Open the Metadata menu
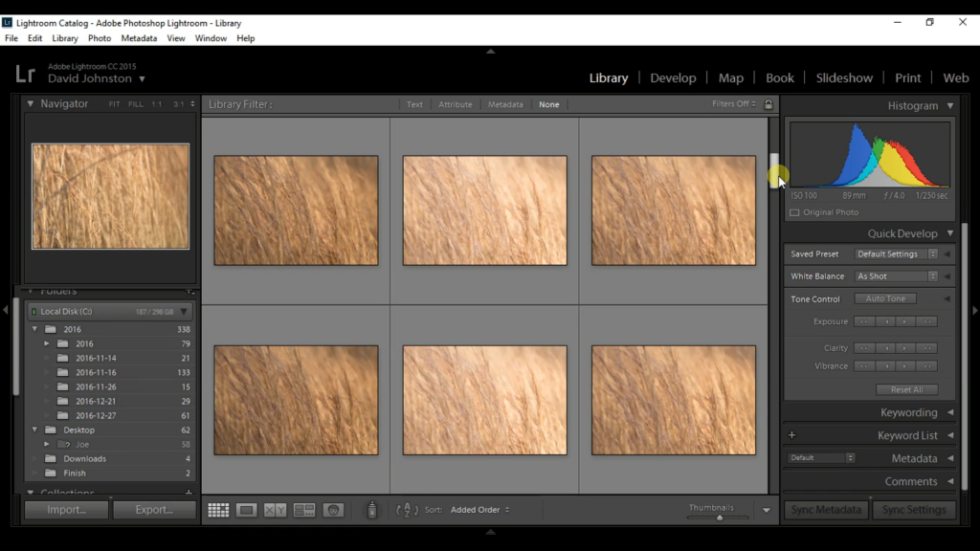The image size is (980, 551). (x=139, y=38)
